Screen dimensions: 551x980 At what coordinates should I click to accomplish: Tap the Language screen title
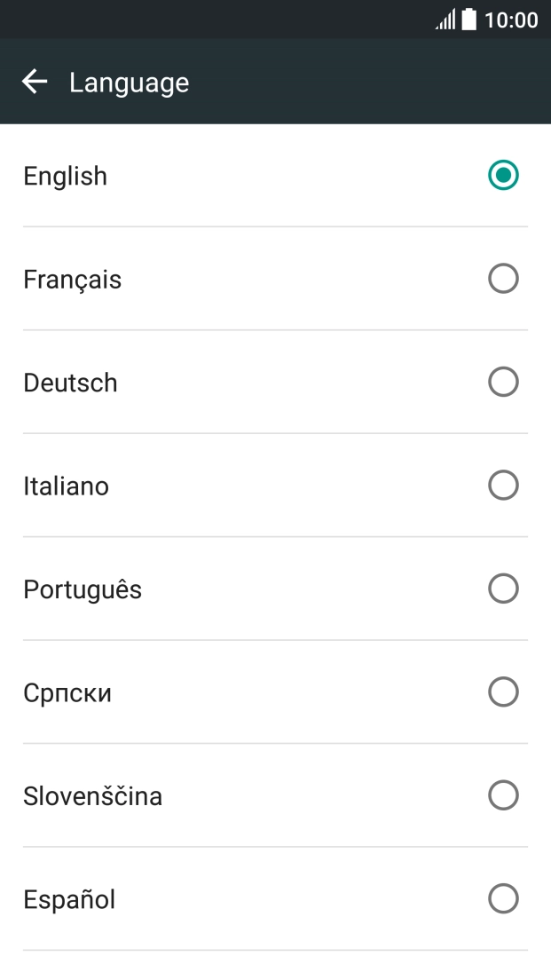point(129,82)
